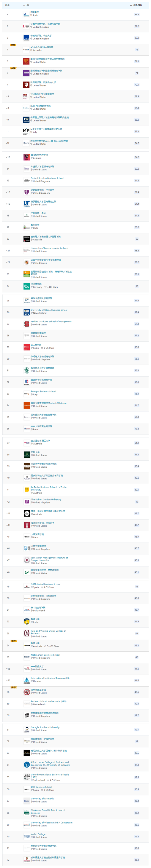151x868 pixels.
Task: Open AGSM @ UNSW商学院 link
Action: [x=42, y=47]
